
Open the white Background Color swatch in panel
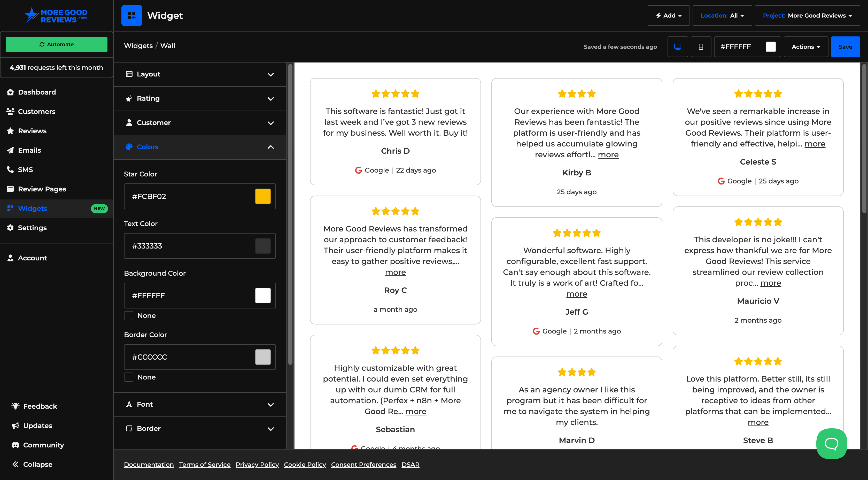click(x=263, y=295)
